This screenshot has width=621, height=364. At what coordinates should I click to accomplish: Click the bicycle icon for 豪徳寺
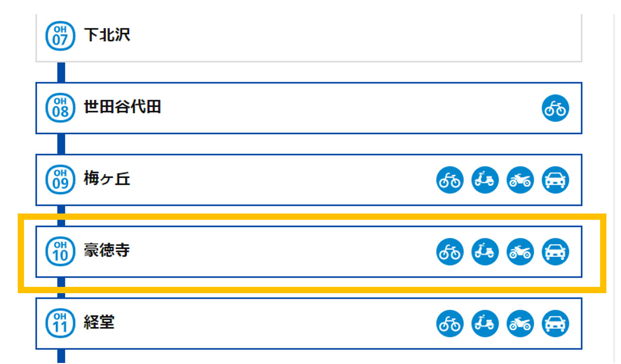point(450,252)
